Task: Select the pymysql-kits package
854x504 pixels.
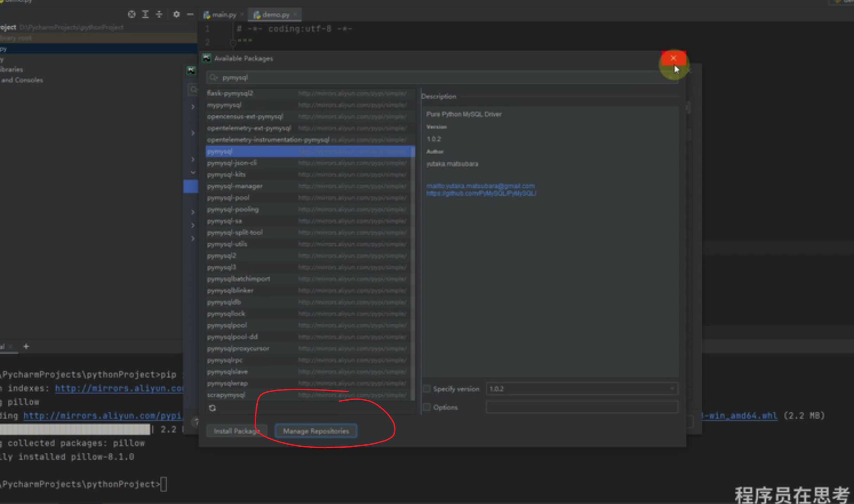Action: pos(308,174)
